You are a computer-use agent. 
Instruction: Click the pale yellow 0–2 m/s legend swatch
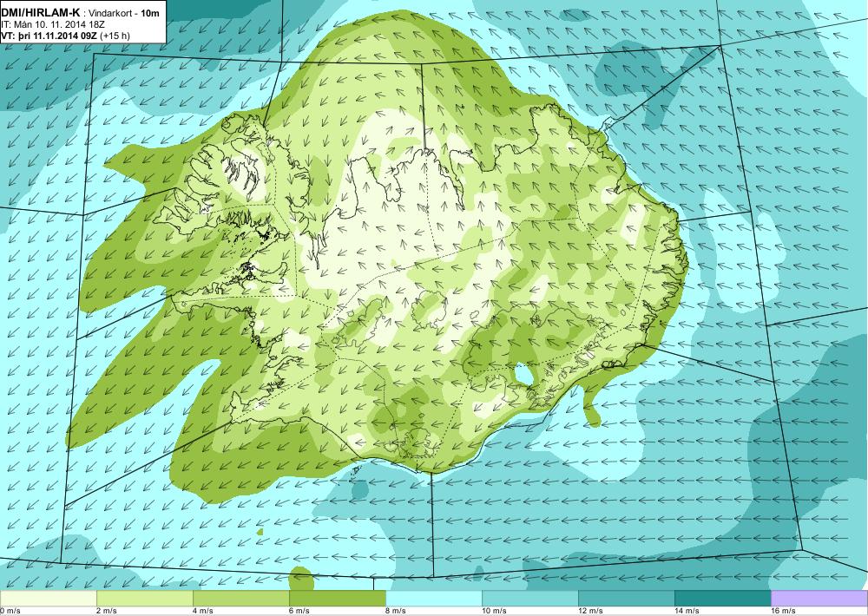point(48,599)
